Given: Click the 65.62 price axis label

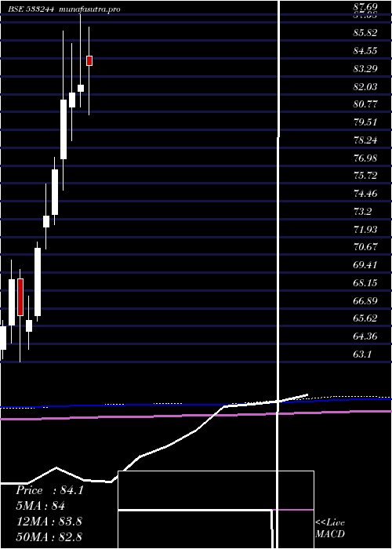Looking at the screenshot, I should click(x=365, y=318).
